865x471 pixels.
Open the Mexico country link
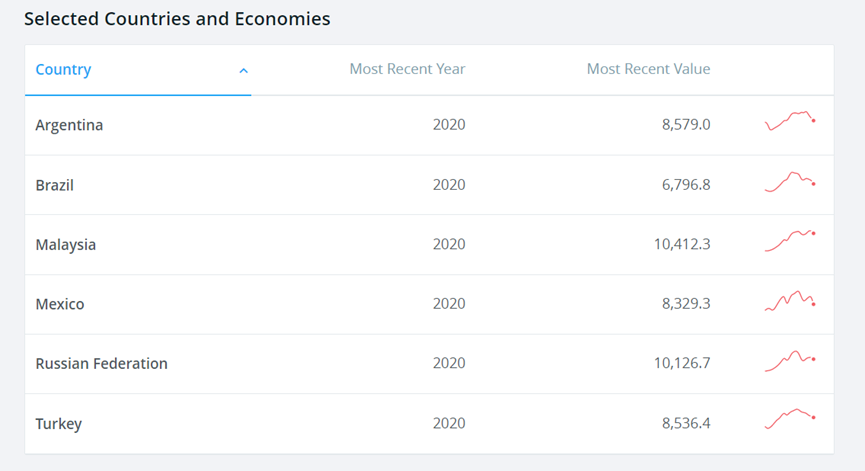point(60,305)
